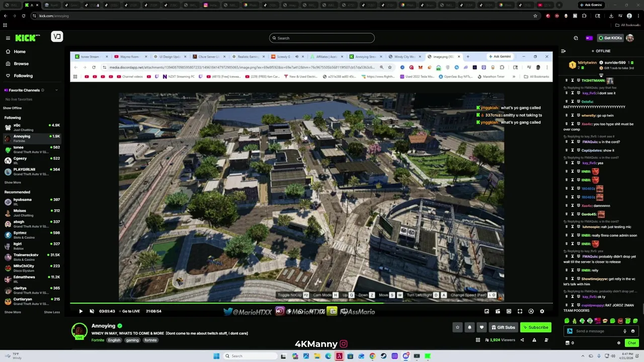Expand the gift leaderboard down arrow

[x=601, y=75]
